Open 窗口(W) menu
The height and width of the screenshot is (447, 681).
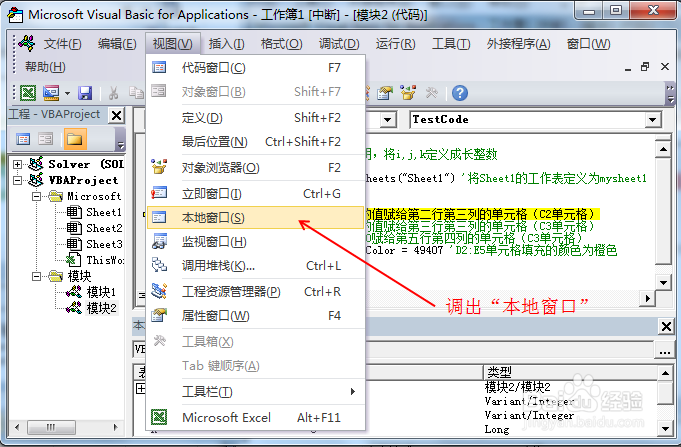click(x=588, y=44)
